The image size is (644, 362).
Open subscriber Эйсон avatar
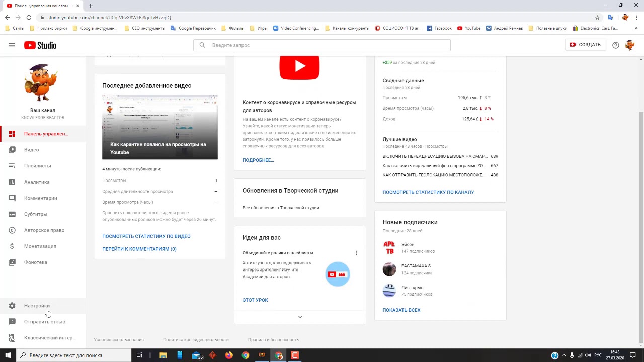tap(389, 248)
